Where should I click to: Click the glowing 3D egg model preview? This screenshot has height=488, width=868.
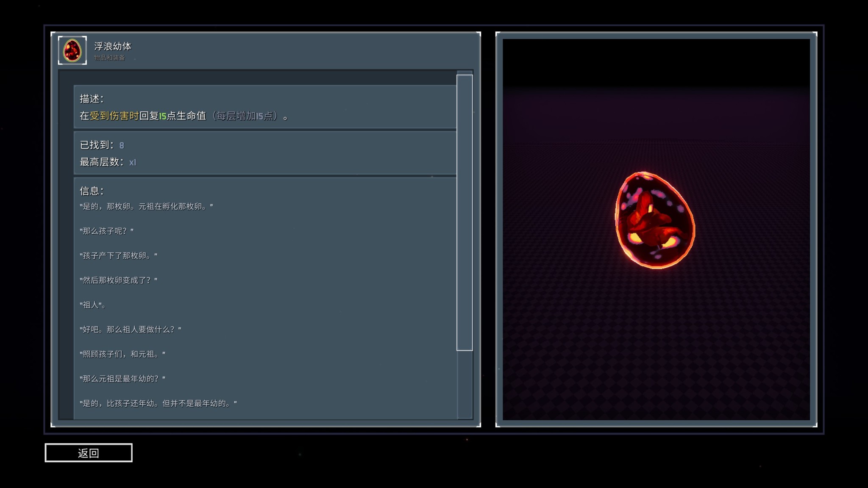pyautogui.click(x=655, y=220)
